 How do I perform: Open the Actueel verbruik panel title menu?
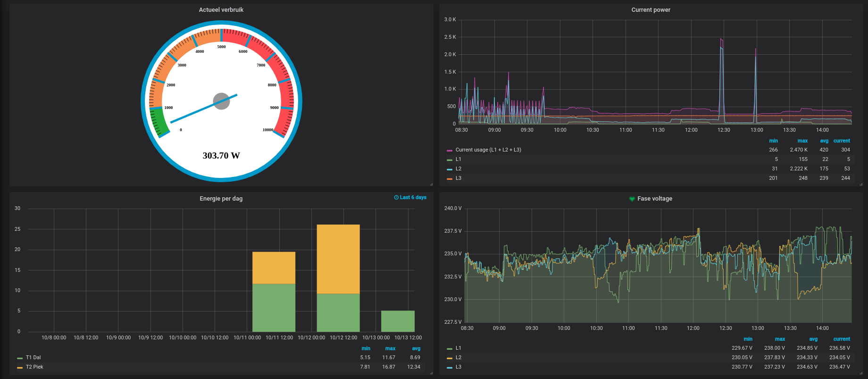pos(221,9)
